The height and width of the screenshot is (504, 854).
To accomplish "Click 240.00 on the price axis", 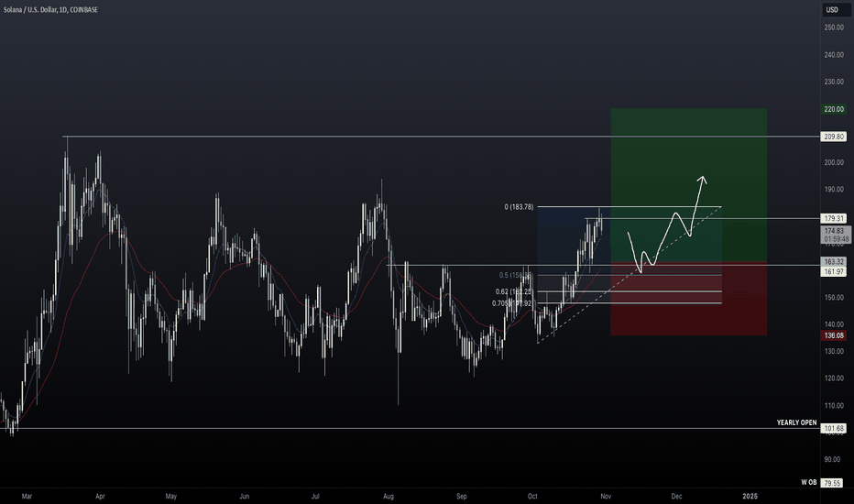I will click(x=834, y=54).
